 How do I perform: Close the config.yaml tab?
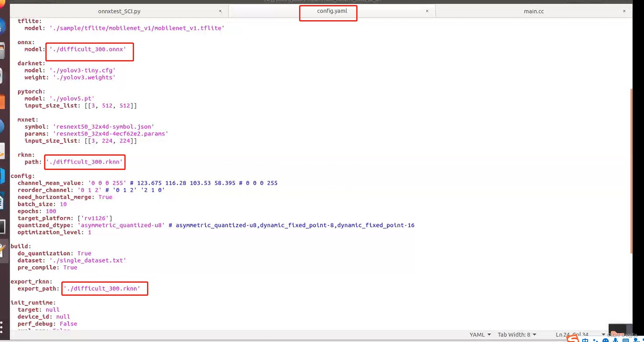(x=427, y=11)
